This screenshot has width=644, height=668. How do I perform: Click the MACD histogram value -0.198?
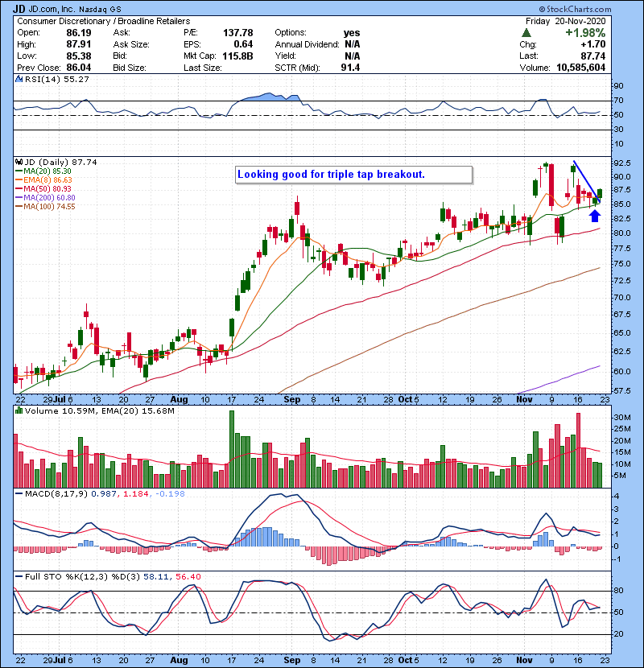pyautogui.click(x=170, y=494)
